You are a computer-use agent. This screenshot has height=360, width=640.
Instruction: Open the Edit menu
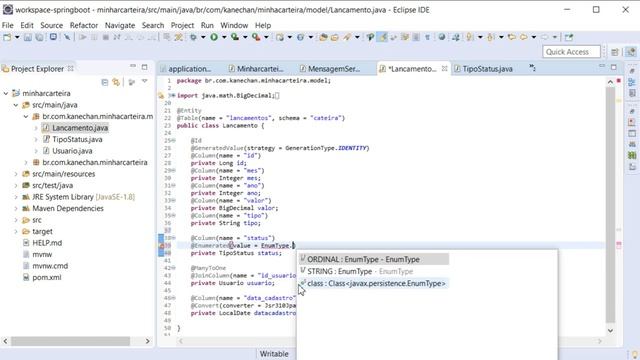tap(27, 25)
